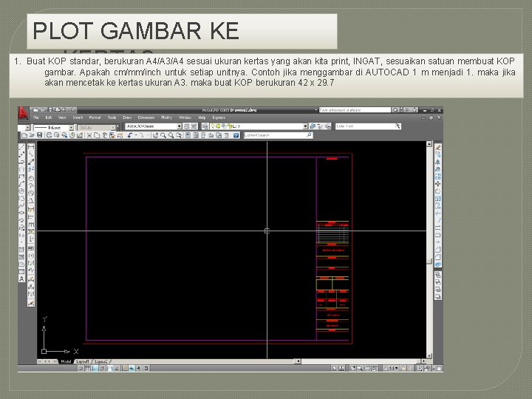Expand the InfoCenter search options arrow
Screen dimensions: 532x399
coord(401,110)
